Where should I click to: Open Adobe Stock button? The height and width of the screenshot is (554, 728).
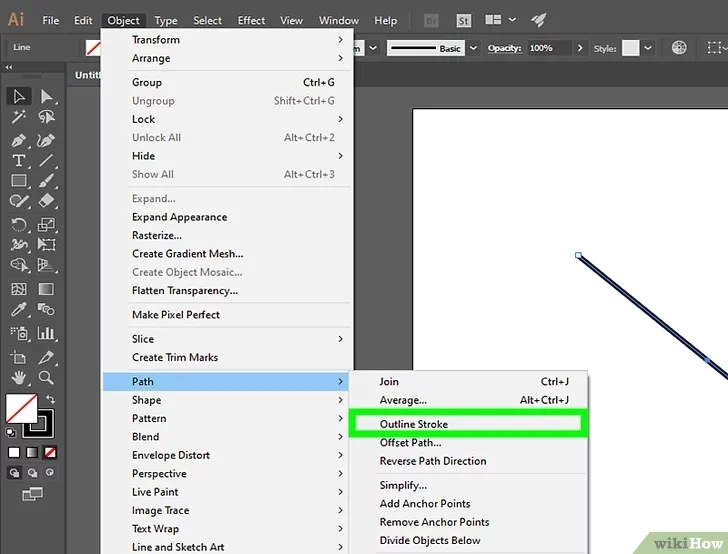click(x=463, y=20)
